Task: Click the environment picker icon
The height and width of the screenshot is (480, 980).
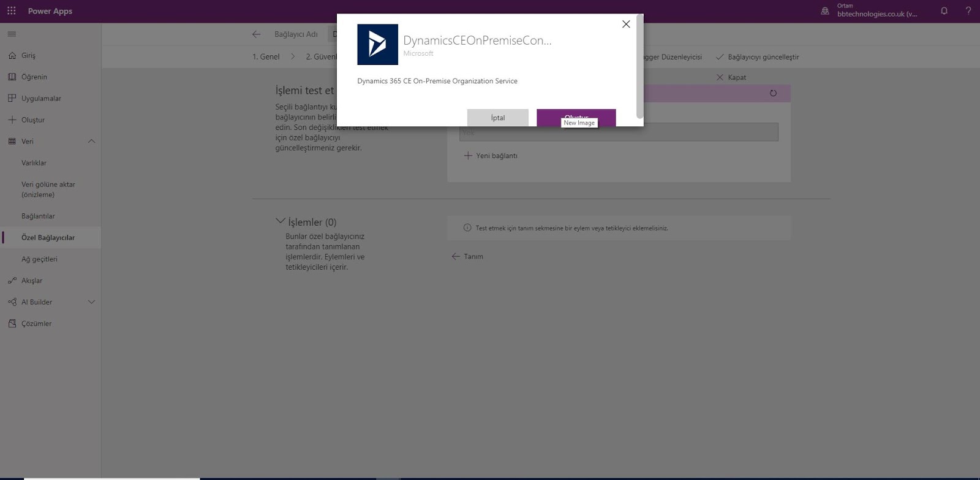Action: click(x=825, y=11)
